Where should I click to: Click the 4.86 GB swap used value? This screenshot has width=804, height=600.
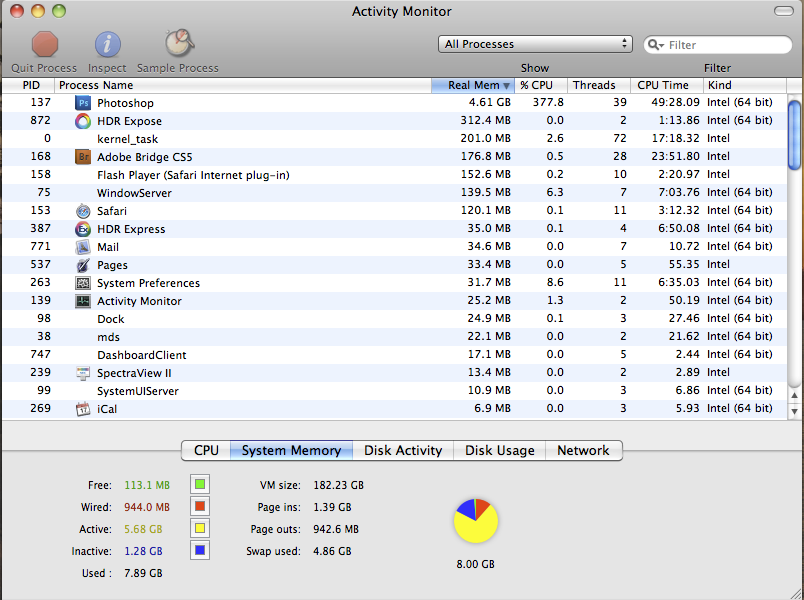tap(332, 551)
